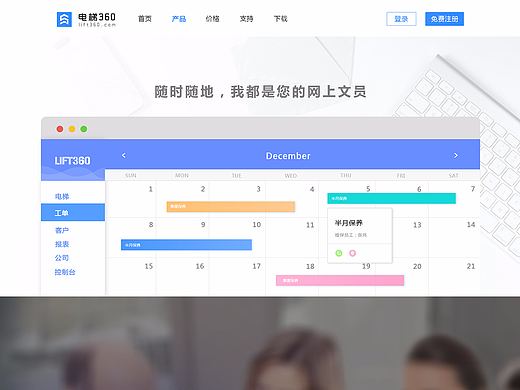Go to the 下载 page
This screenshot has width=520, height=390.
point(280,19)
